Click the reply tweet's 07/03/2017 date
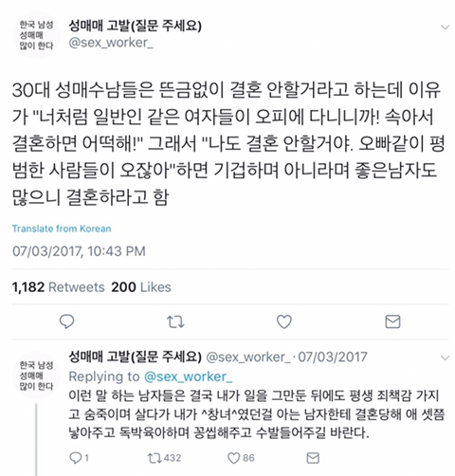455x476 pixels. [333, 357]
